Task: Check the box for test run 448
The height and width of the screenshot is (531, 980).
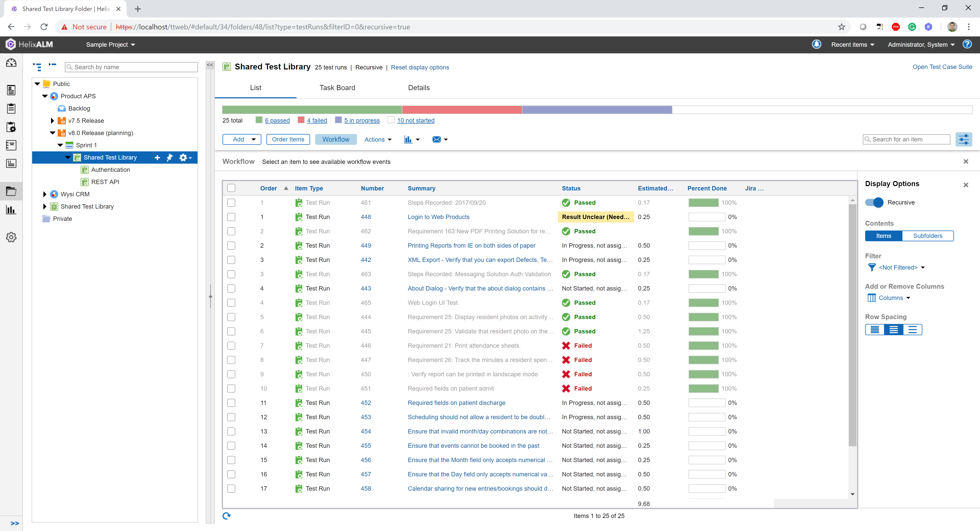Action: coord(231,217)
